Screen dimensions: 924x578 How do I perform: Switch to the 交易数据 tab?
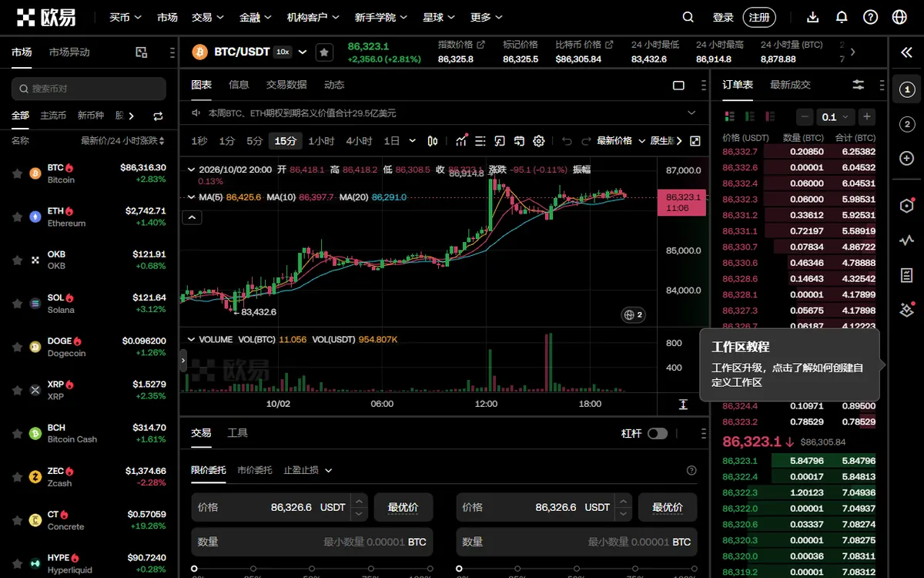point(286,85)
